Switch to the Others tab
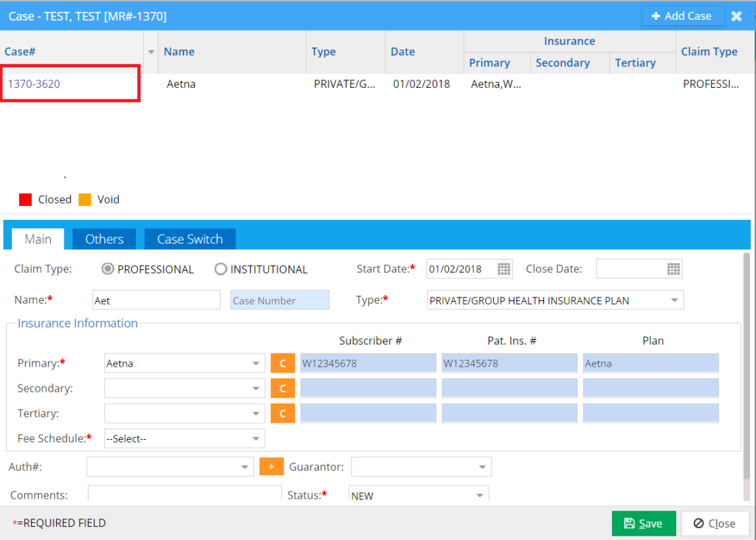This screenshot has width=756, height=540. tap(104, 239)
